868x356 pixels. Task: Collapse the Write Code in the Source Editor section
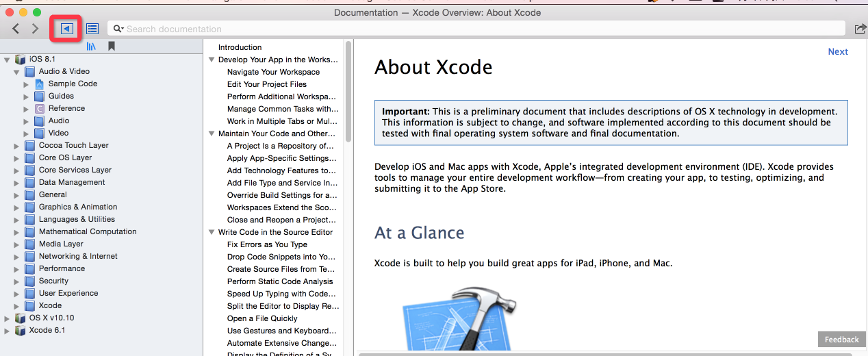212,232
